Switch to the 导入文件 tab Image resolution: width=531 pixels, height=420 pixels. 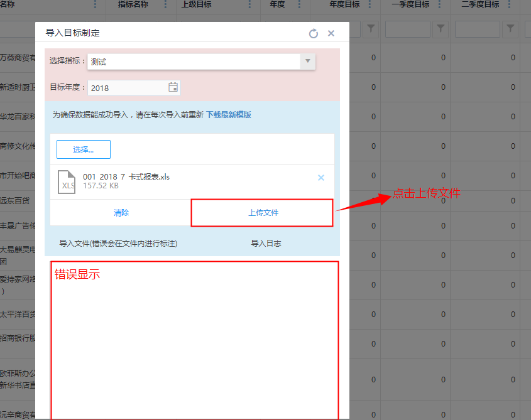click(118, 244)
